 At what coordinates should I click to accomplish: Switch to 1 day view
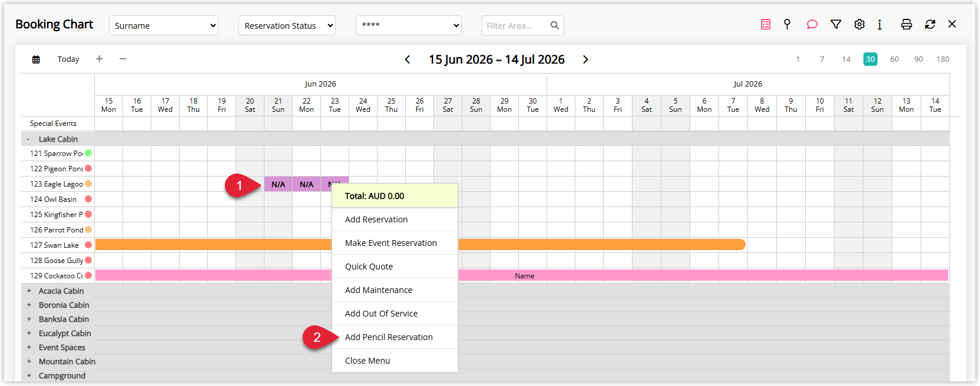click(x=798, y=59)
